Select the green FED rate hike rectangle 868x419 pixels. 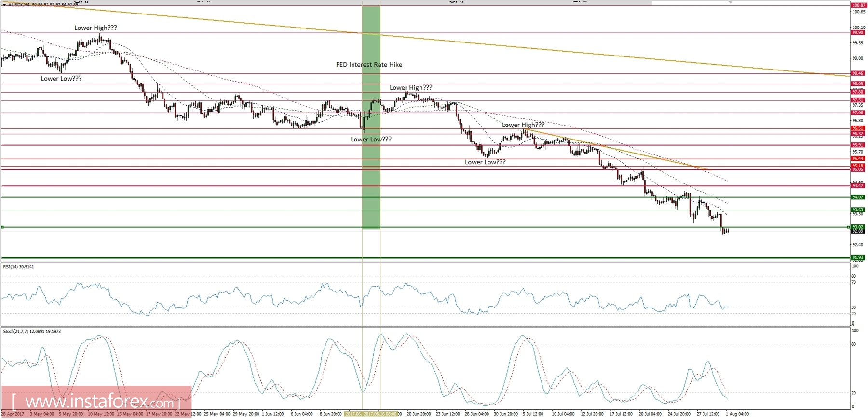pos(371,117)
